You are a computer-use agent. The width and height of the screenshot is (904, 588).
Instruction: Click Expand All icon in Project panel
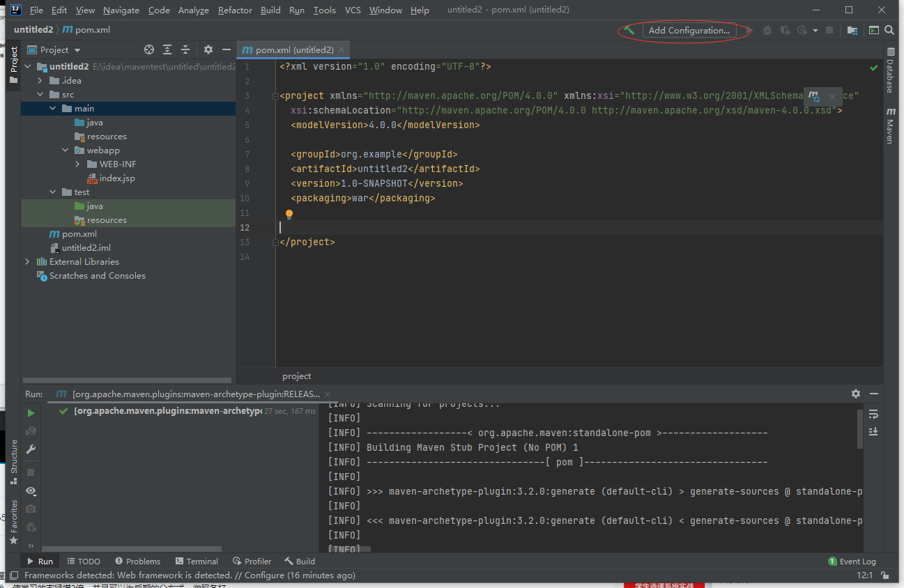click(167, 49)
